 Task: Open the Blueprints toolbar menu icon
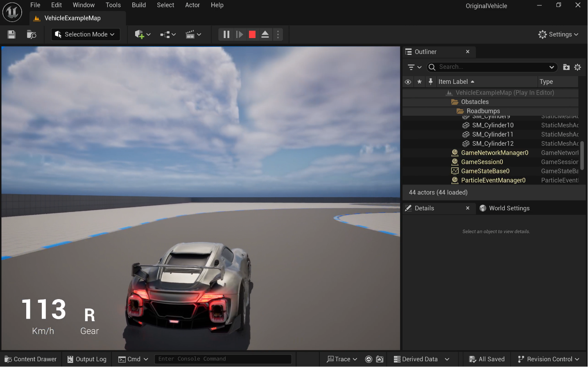[168, 34]
